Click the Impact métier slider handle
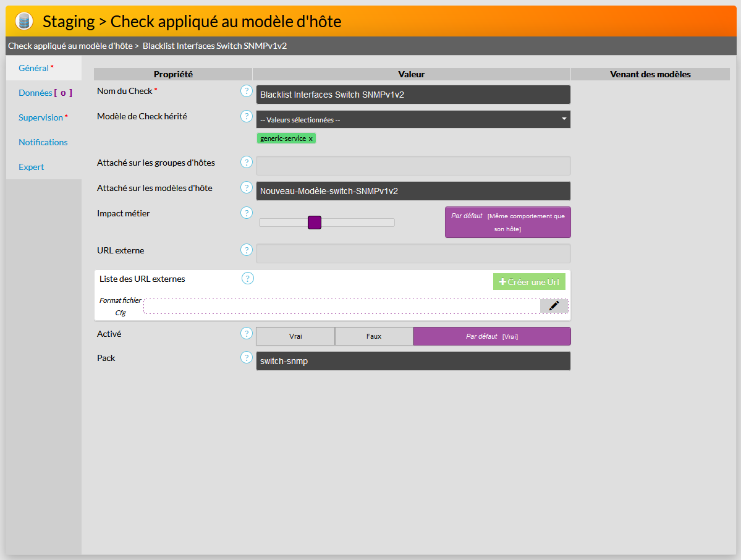The height and width of the screenshot is (560, 741). 315,223
